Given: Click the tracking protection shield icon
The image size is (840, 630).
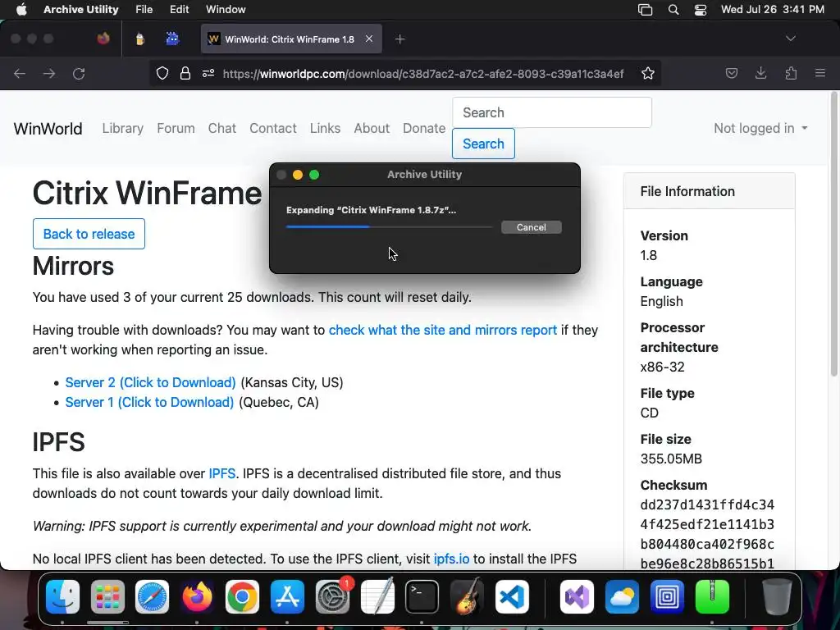Looking at the screenshot, I should [162, 73].
